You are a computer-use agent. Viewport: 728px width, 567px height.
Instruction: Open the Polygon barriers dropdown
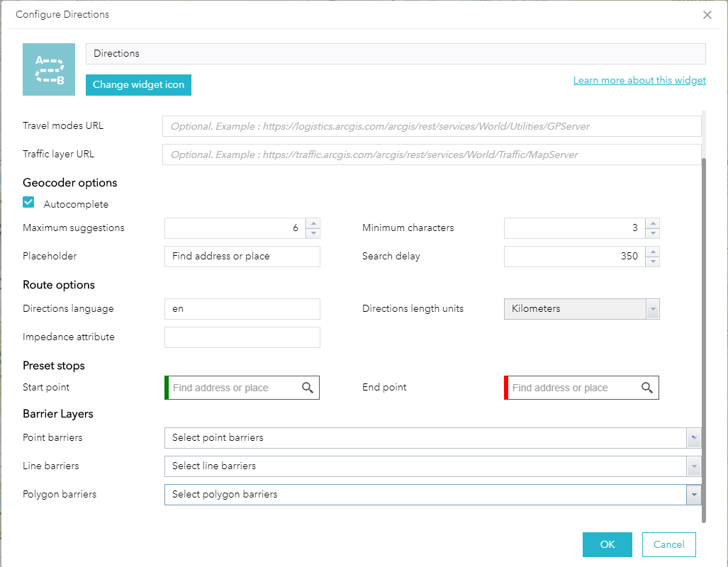pyautogui.click(x=694, y=495)
